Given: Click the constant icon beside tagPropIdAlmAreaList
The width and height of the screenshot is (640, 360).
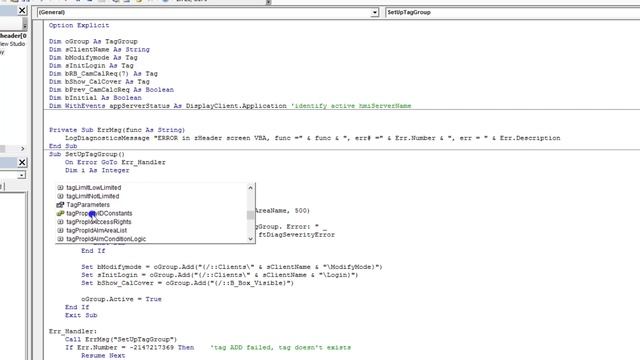Looking at the screenshot, I should coord(60,231).
